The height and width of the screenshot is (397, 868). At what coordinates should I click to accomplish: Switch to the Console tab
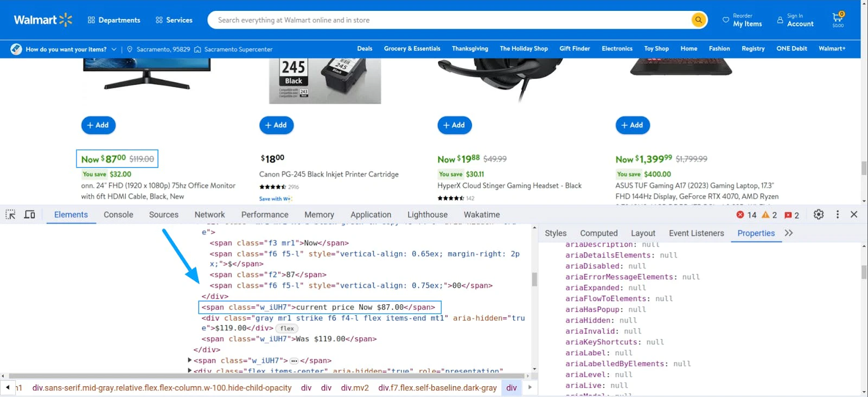click(118, 215)
